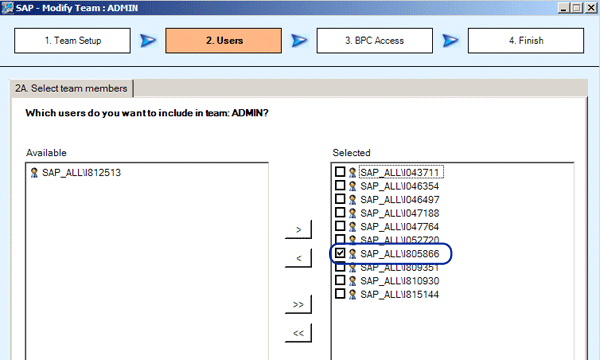Select the SAP_ALL\I047764 entry text
The image size is (600, 360).
399,227
